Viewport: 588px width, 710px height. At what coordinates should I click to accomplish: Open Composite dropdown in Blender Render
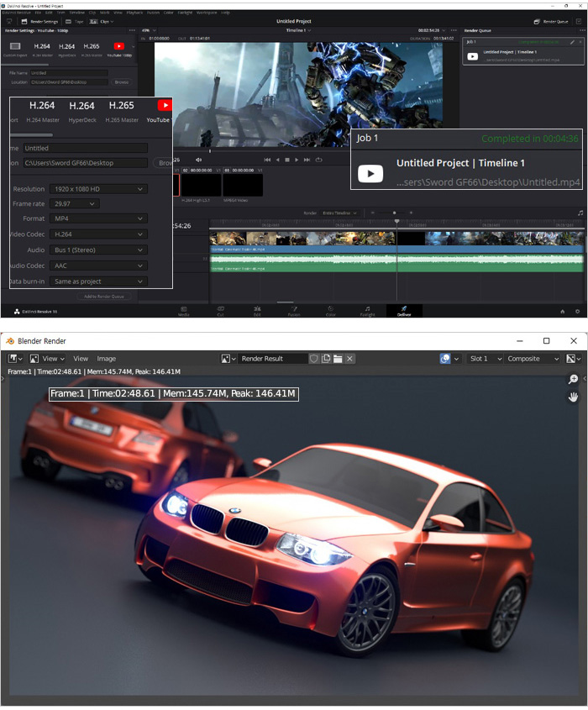pos(533,359)
